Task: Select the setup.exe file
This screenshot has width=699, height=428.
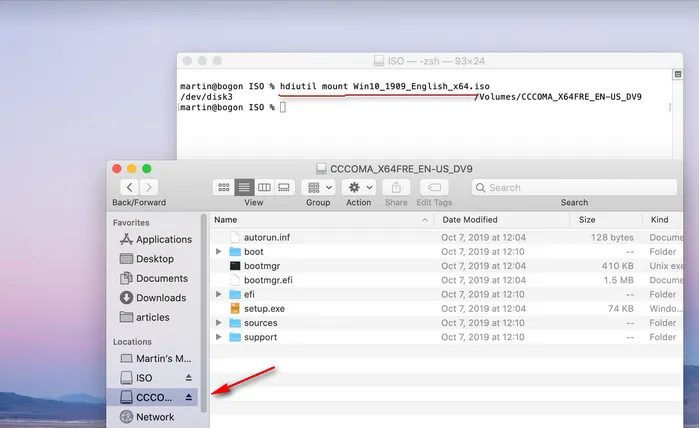Action: [264, 309]
